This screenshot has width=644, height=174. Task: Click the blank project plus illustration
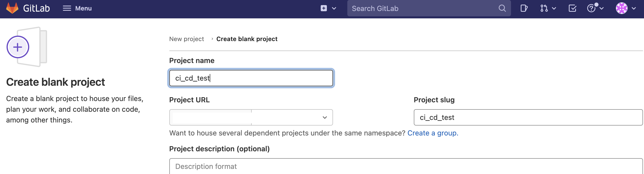[18, 47]
